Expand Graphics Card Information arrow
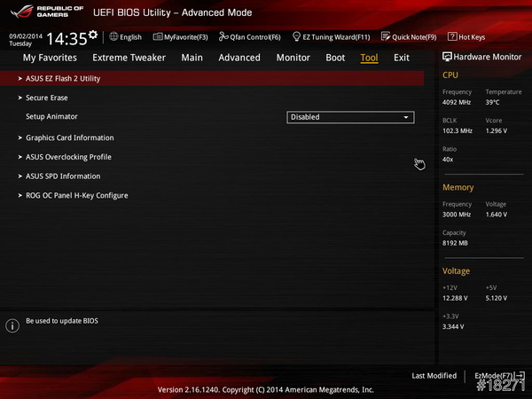 [x=20, y=137]
